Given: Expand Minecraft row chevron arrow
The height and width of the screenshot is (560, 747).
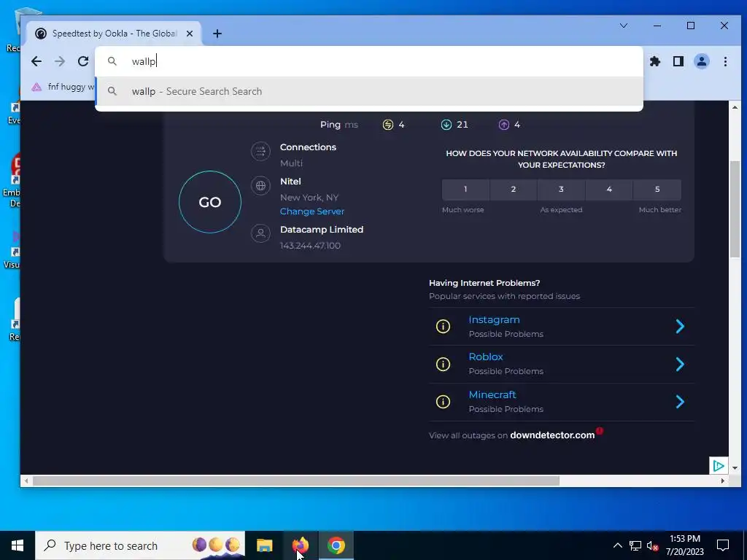Looking at the screenshot, I should click(x=680, y=402).
